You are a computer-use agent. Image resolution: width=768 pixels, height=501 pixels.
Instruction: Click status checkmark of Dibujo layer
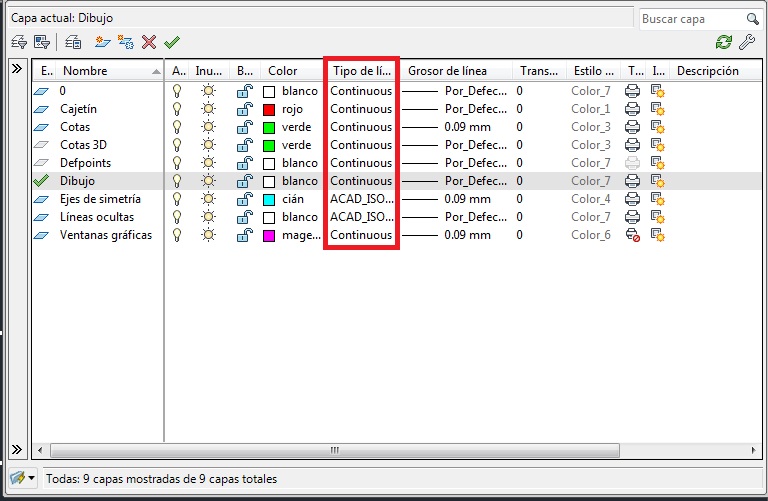[x=42, y=181]
